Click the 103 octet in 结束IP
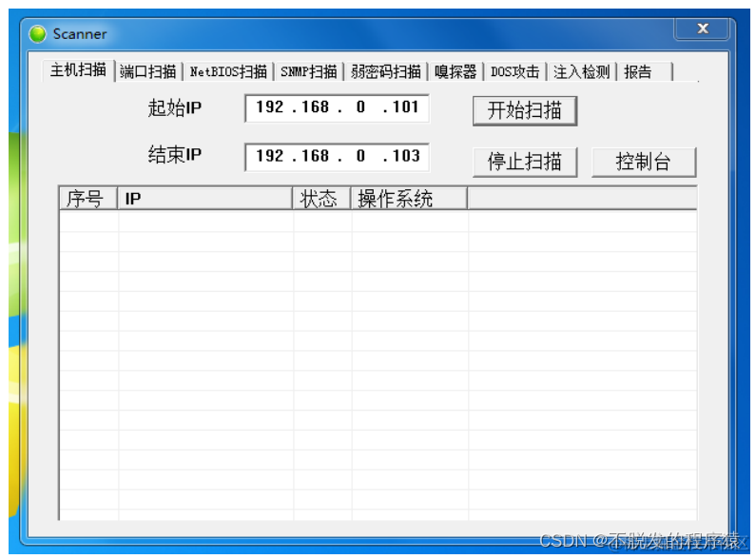The image size is (756, 559). 406,156
